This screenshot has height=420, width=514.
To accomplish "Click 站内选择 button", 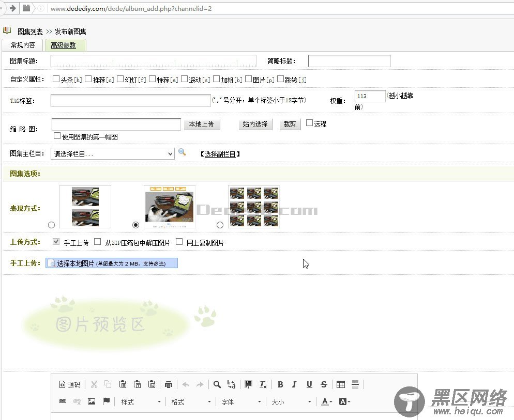I will [x=255, y=124].
